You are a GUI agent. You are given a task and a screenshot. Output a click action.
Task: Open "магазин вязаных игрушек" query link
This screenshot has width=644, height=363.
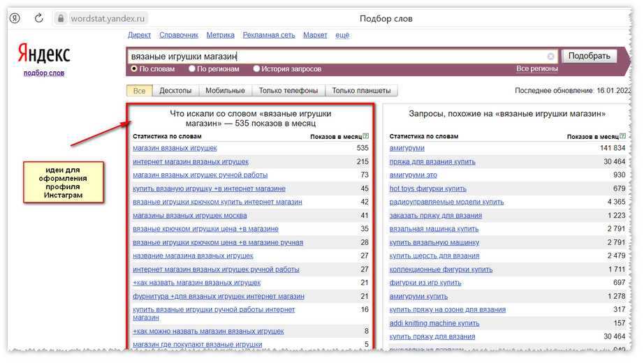tap(175, 148)
